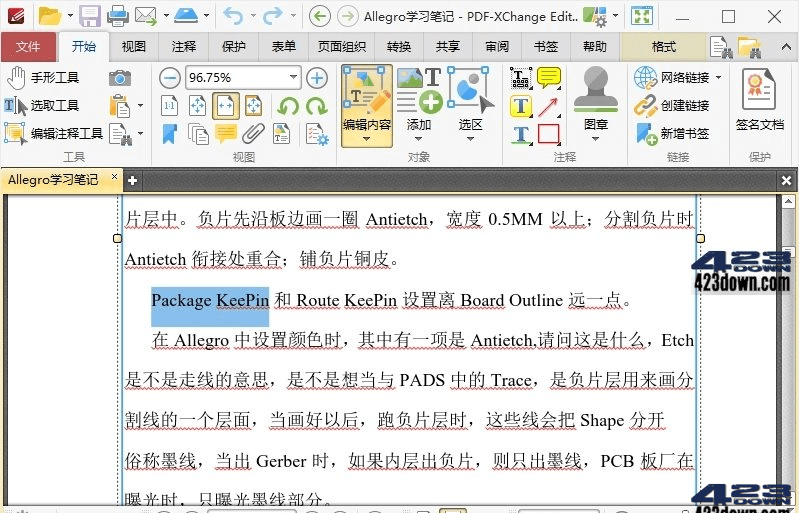This screenshot has height=513, width=799.
Task: Show bookmarks pane with blue bookmark icon
Action: point(170,134)
